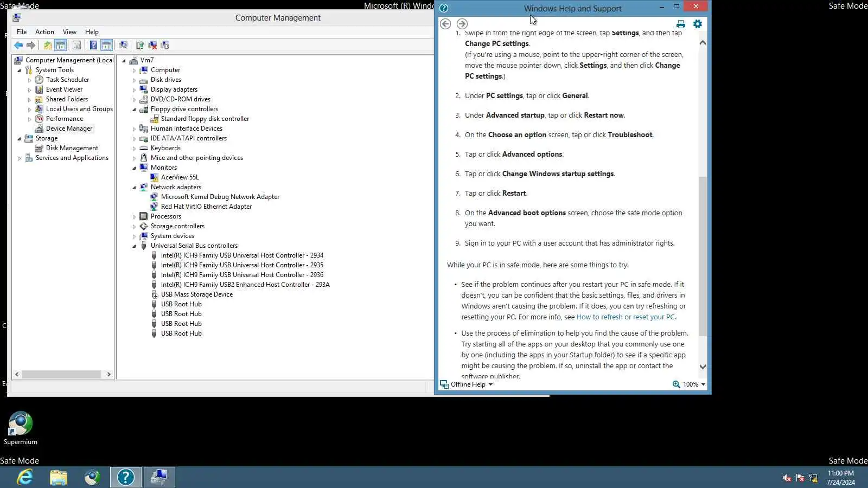
Task: Select Disk Management in console tree
Action: 72,148
